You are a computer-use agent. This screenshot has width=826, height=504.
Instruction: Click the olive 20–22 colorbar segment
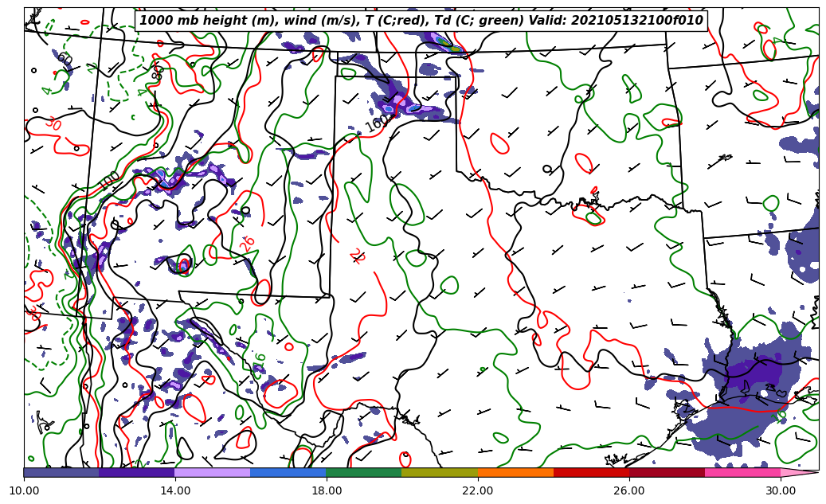(440, 472)
